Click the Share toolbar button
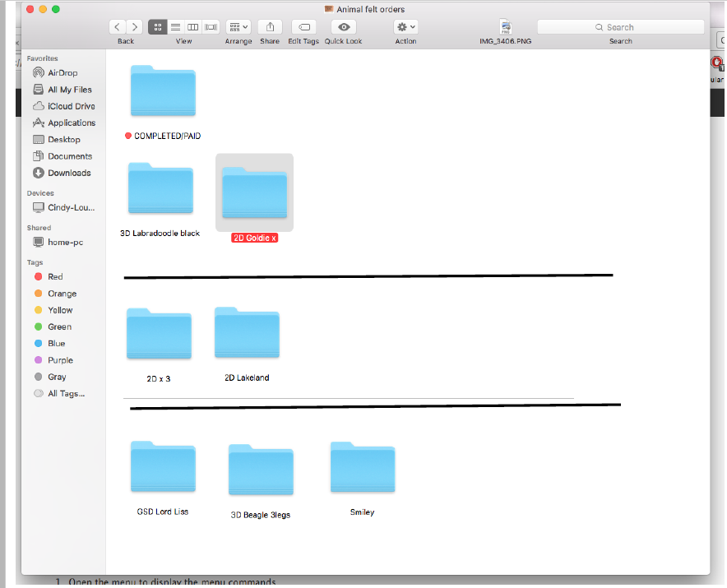727x588 pixels. point(270,27)
